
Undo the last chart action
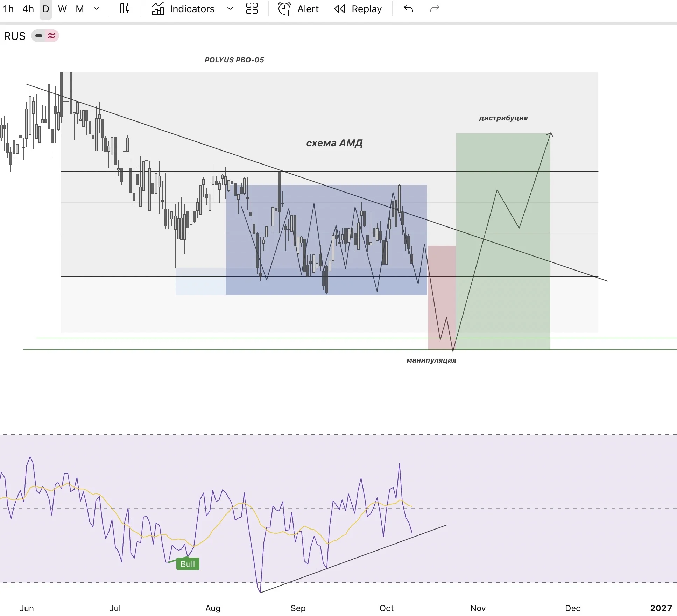point(408,9)
